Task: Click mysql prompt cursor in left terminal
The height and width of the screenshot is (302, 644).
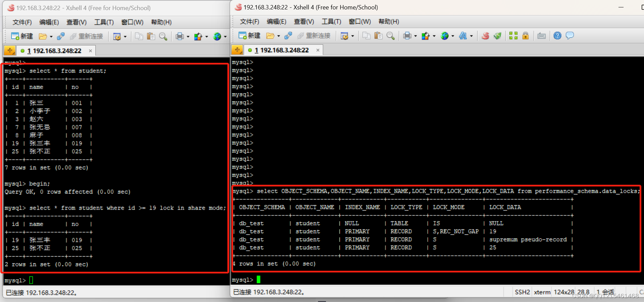Action: (x=31, y=280)
